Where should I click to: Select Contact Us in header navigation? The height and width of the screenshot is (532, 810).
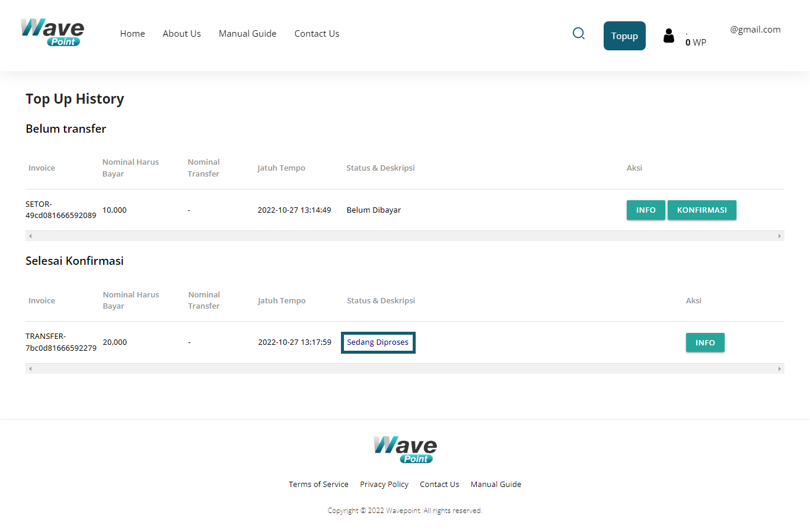click(x=317, y=34)
